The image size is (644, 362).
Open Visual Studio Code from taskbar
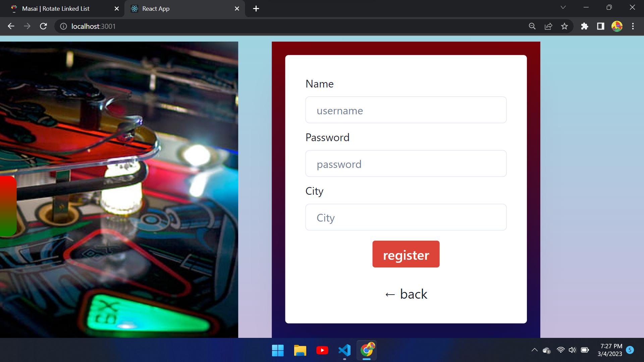pyautogui.click(x=344, y=350)
